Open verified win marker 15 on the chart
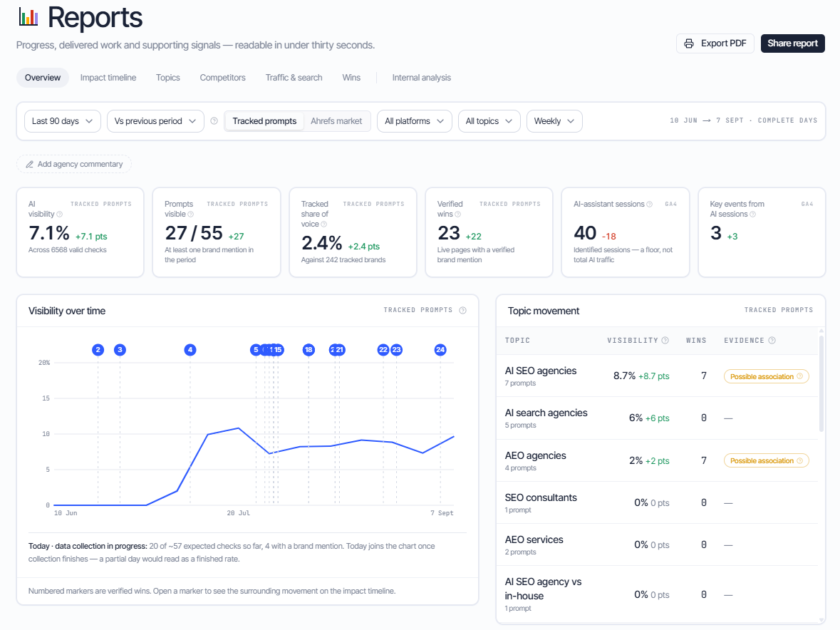The height and width of the screenshot is (630, 840). (x=279, y=350)
